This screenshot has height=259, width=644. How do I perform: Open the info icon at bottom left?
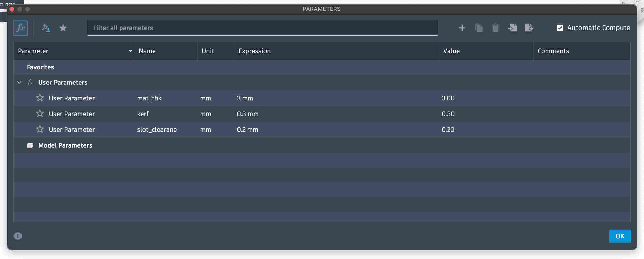click(x=18, y=236)
